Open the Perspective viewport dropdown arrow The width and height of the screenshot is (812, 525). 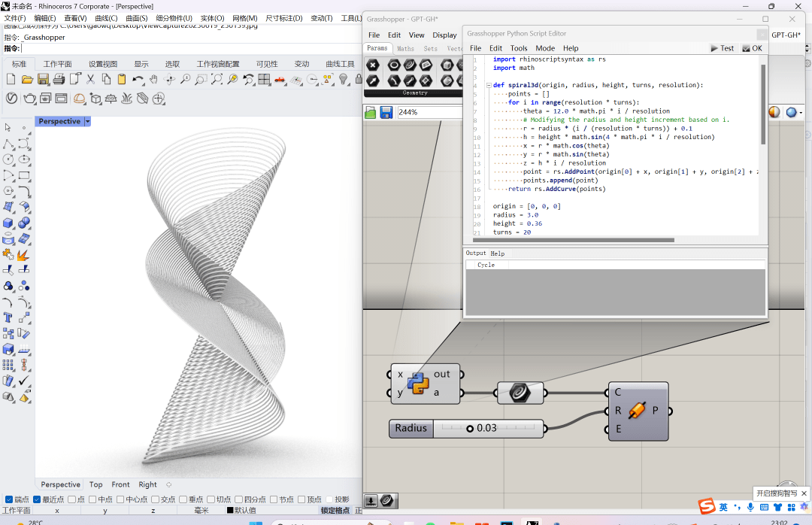[87, 121]
